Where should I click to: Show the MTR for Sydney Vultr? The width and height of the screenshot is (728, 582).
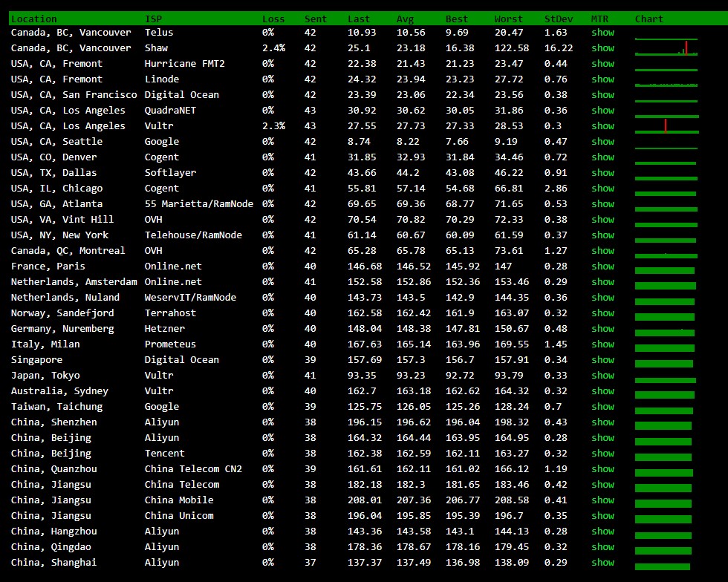602,391
